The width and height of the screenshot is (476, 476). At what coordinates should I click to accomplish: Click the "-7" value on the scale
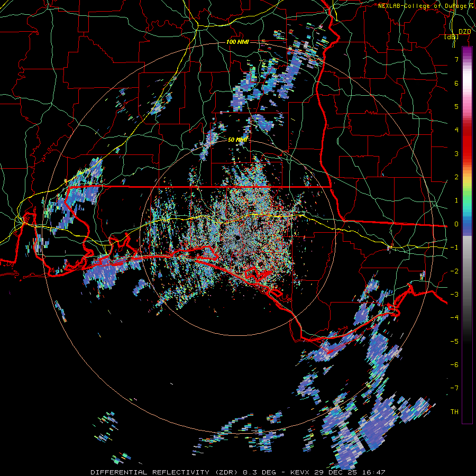454,388
